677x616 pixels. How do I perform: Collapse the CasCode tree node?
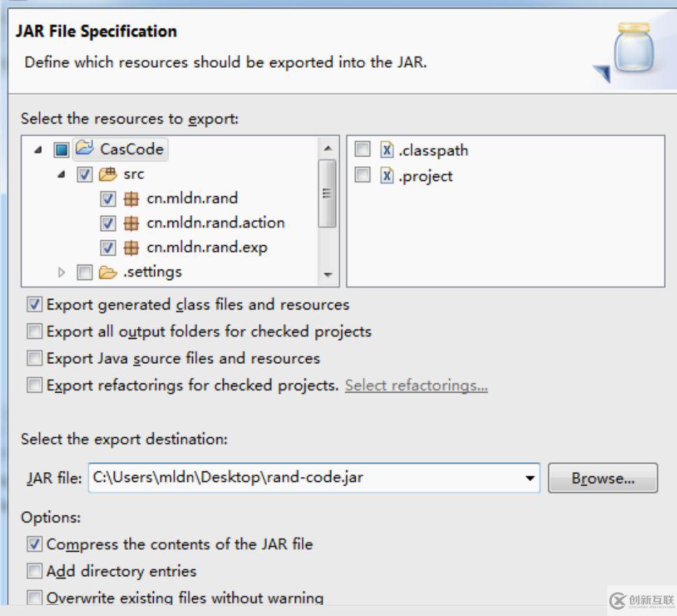coord(38,149)
